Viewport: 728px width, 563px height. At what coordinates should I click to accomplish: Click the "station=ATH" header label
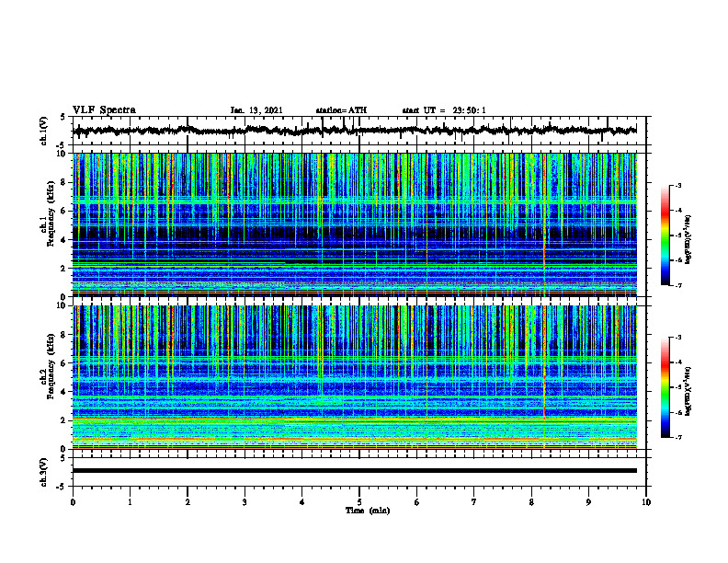[341, 110]
